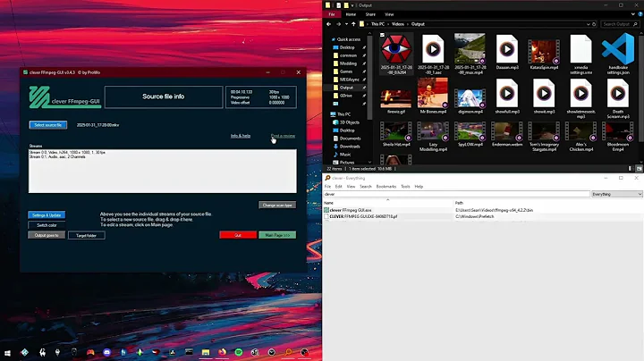Switch Explorer to large icons view button

[x=639, y=169]
